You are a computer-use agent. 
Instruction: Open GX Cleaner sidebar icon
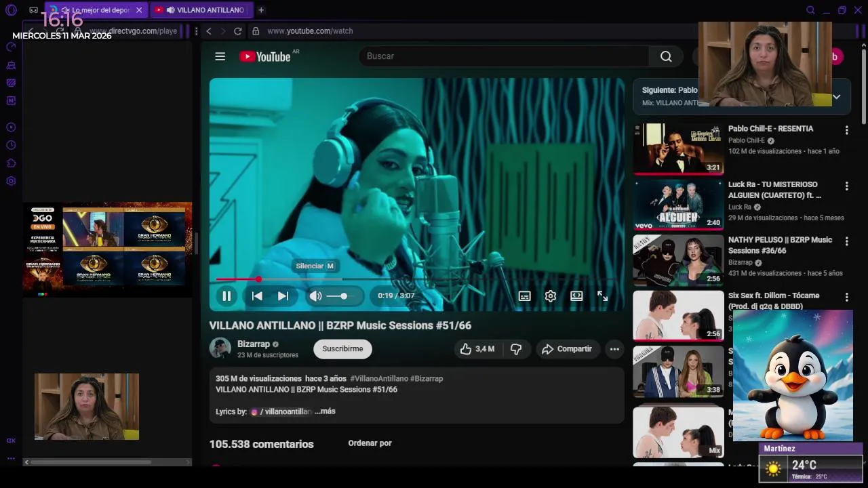click(x=11, y=65)
